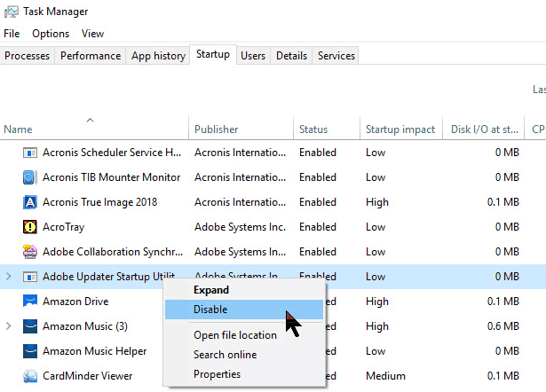Choose Open file location in context menu
Image resolution: width=546 pixels, height=392 pixels.
[244, 335]
